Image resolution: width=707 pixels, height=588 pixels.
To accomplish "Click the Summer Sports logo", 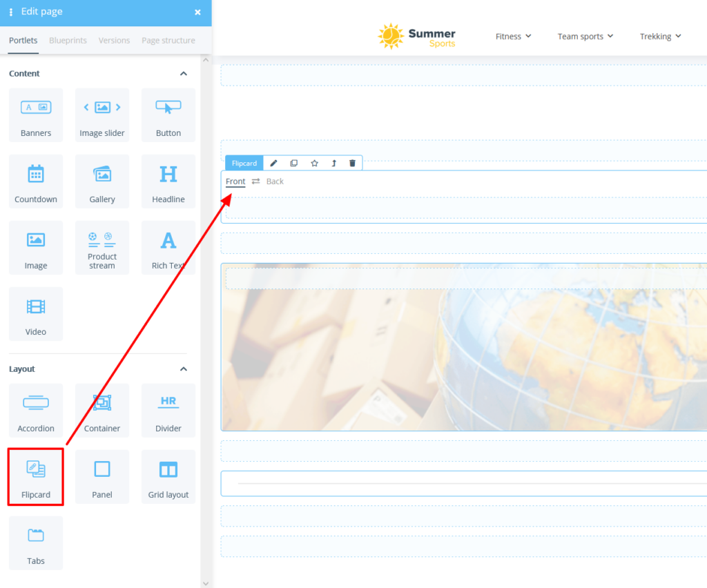I will tap(416, 36).
